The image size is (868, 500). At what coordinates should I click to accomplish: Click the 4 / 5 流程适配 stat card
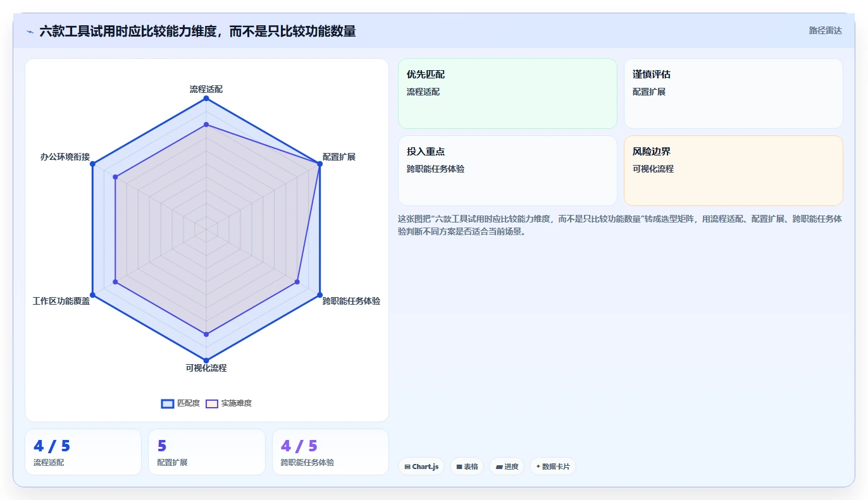point(83,452)
